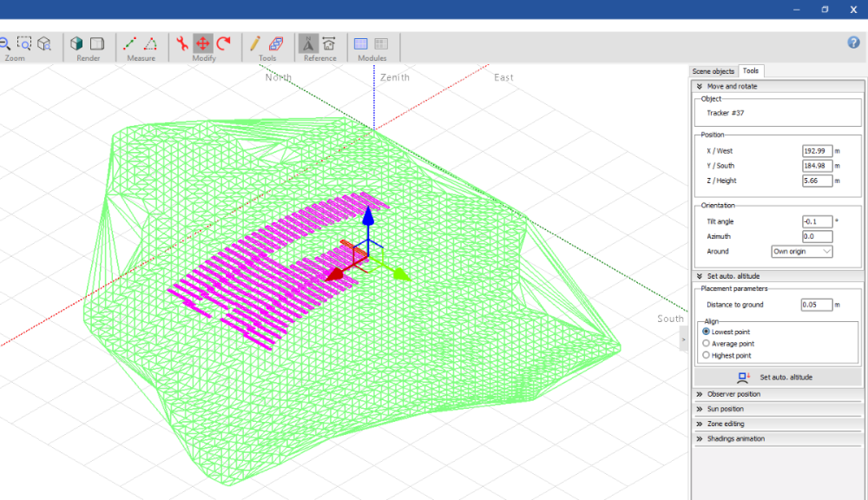Switch to wireframe render mode icon
Image resolution: width=868 pixels, height=500 pixels.
[x=97, y=43]
